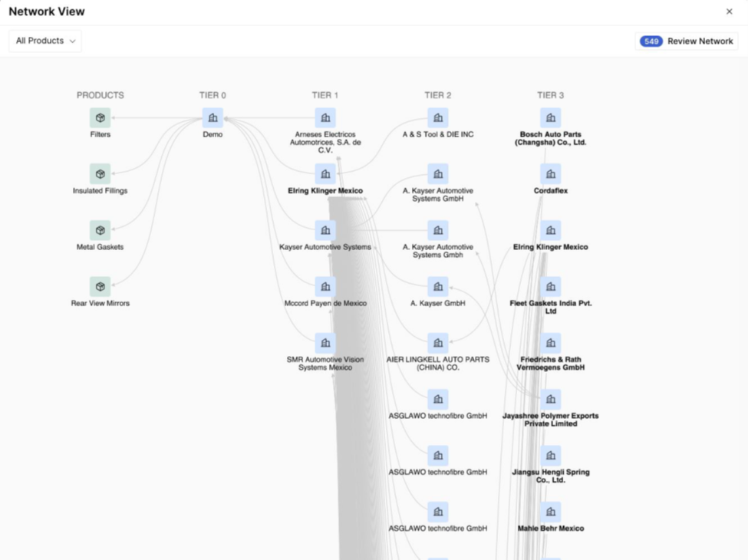This screenshot has width=748, height=560.
Task: Click the Fleet Gaskets India Pvt. Ltd icon
Action: 551,287
